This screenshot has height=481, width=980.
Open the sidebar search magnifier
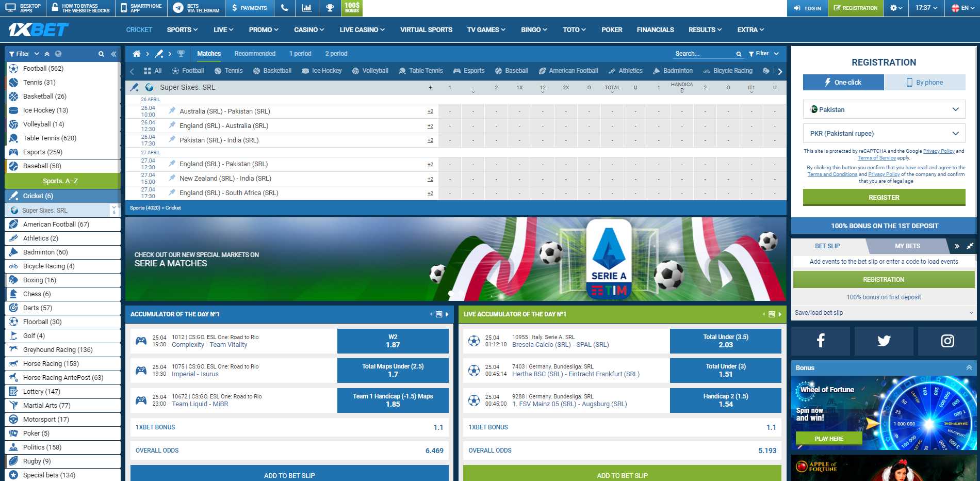(x=101, y=54)
